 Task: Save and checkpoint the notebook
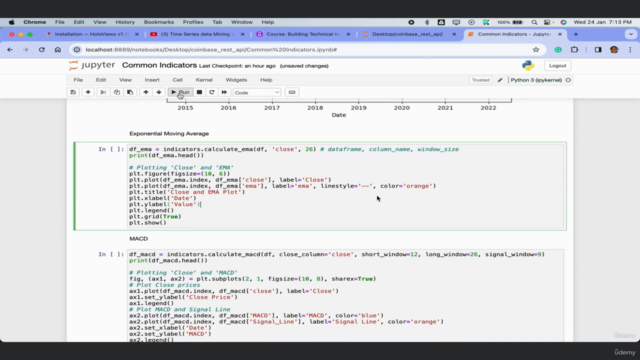(73, 92)
